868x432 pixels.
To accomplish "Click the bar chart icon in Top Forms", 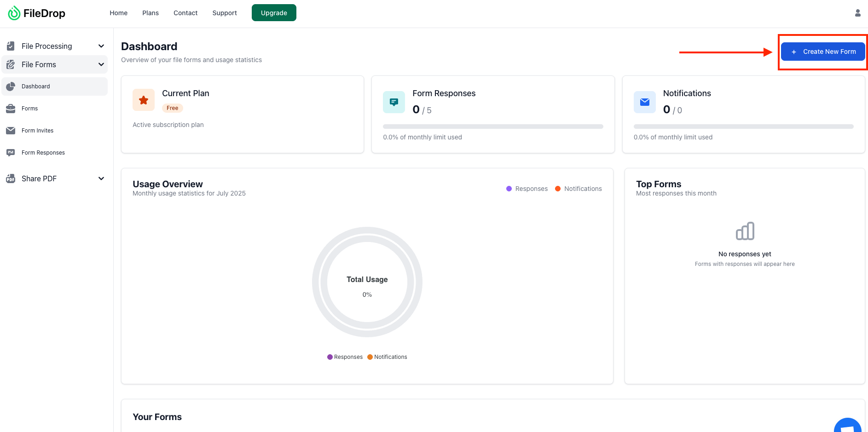I will coord(745,231).
